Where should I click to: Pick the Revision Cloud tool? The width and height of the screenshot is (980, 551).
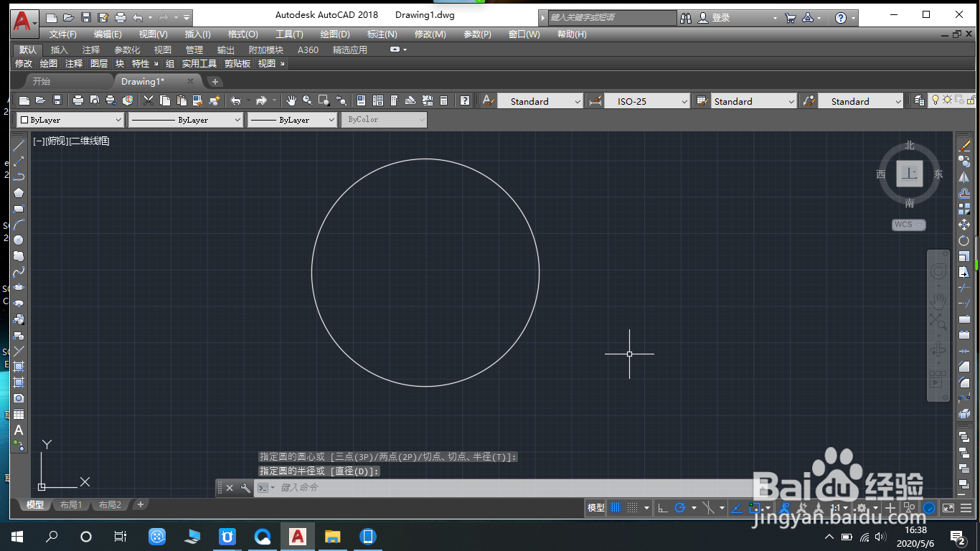(19, 256)
